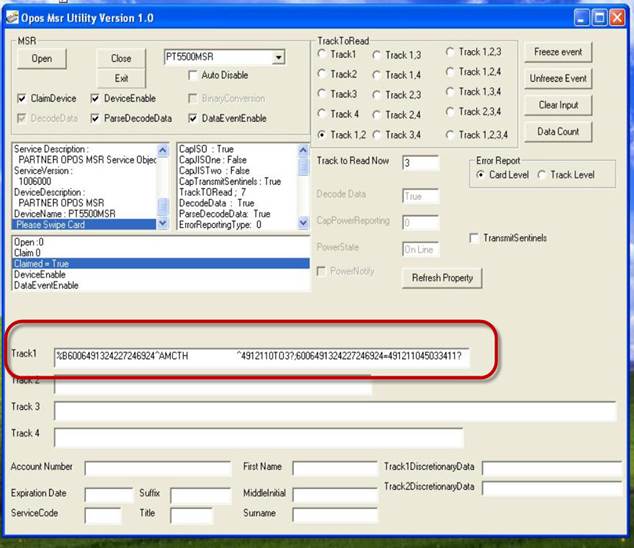Click the Clear Input button
The image size is (634, 548).
[558, 105]
